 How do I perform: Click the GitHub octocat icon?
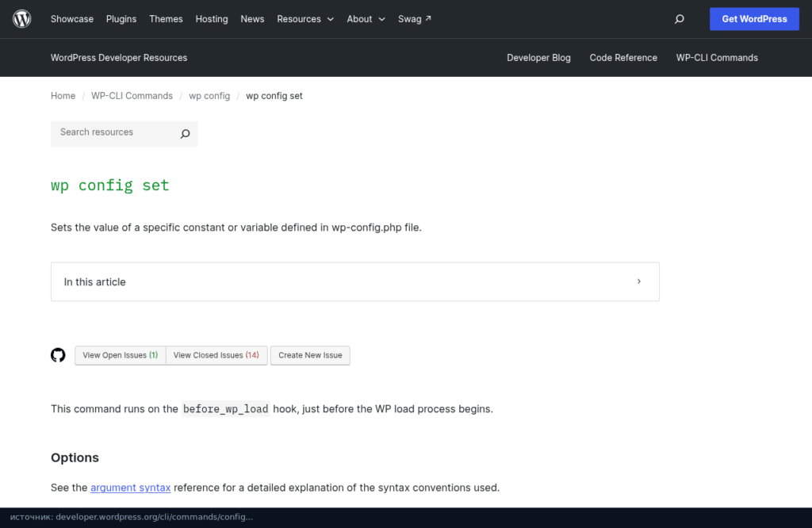coord(58,355)
